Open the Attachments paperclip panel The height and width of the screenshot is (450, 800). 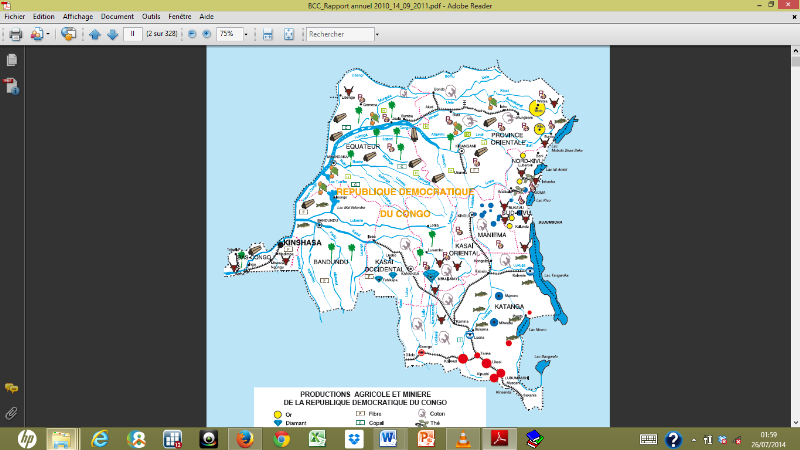pyautogui.click(x=12, y=411)
